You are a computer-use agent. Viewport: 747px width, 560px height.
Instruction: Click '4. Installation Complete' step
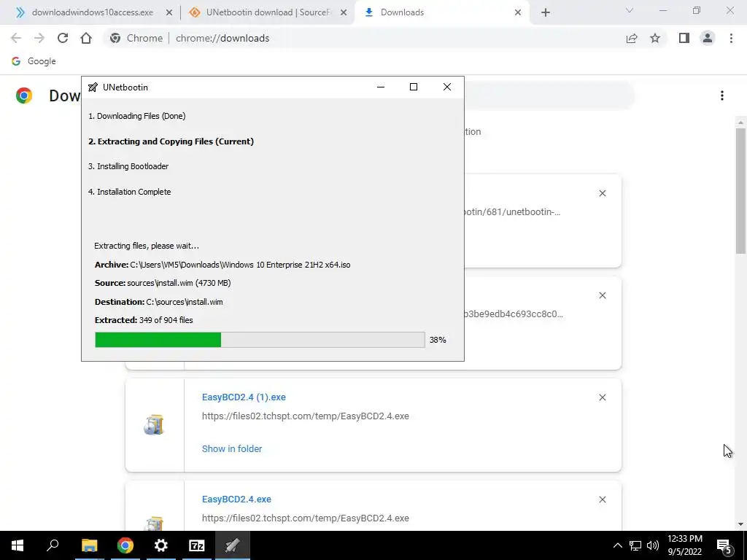pyautogui.click(x=130, y=192)
